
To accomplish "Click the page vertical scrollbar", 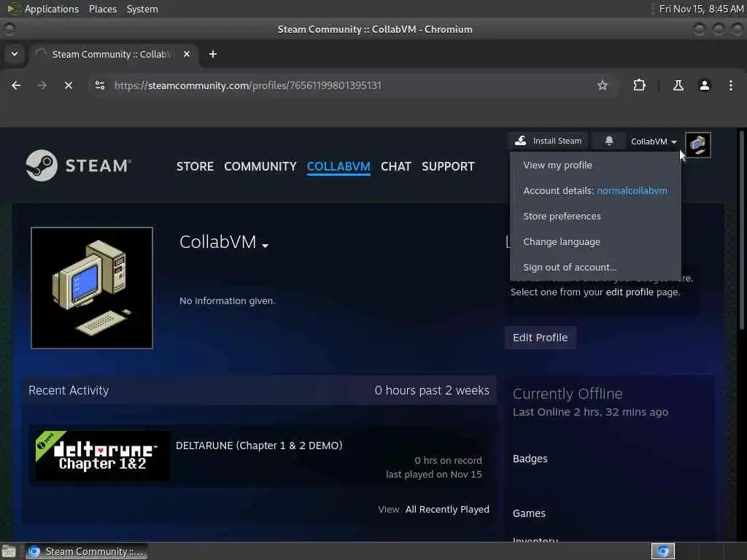I will (741, 228).
